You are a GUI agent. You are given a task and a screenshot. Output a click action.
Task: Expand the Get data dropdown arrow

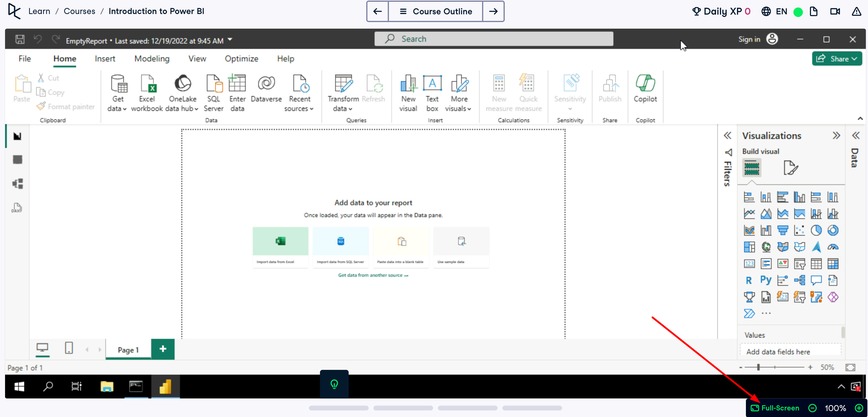point(125,109)
